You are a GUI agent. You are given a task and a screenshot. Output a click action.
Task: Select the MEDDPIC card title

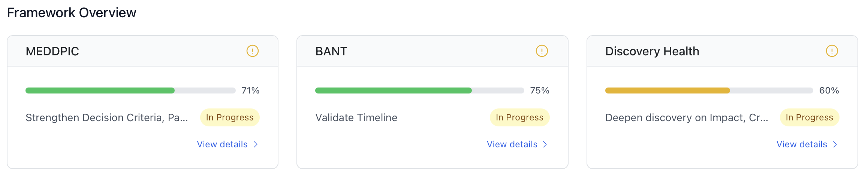tap(52, 51)
